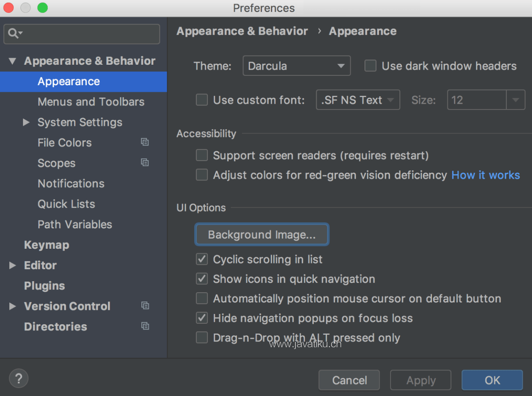The height and width of the screenshot is (396, 532).
Task: Click the font size field showing 12
Action: point(477,100)
